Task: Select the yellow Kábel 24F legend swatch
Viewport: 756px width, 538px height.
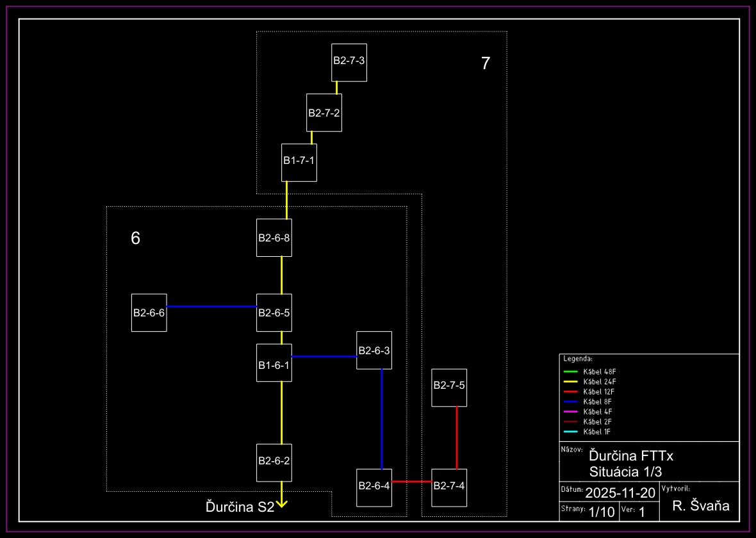Action: (571, 382)
